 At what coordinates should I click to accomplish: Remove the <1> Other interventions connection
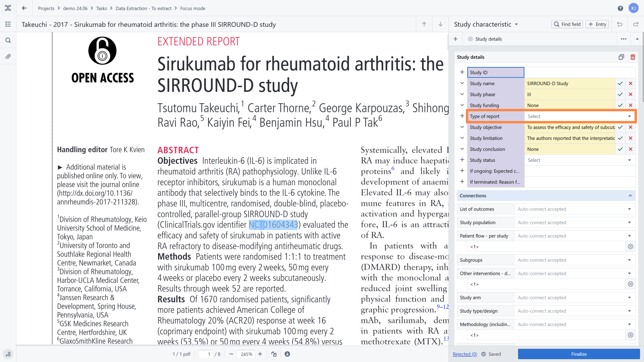[x=631, y=284]
